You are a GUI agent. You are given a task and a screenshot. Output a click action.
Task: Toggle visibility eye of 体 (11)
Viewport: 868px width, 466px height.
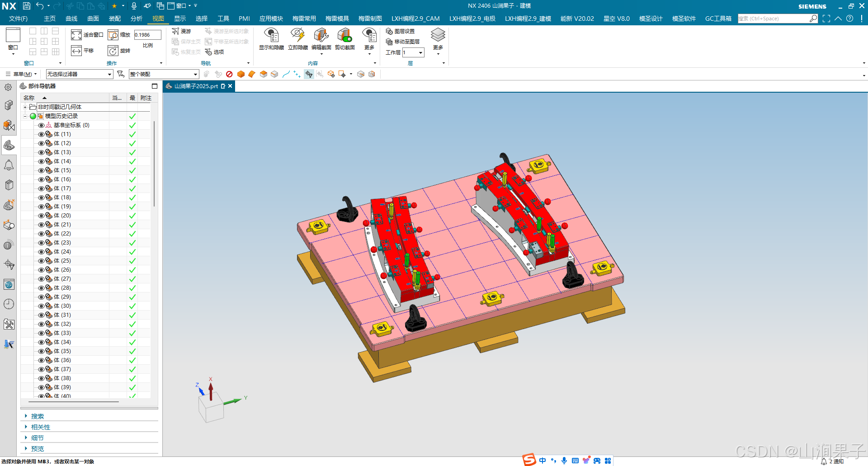tap(41, 134)
